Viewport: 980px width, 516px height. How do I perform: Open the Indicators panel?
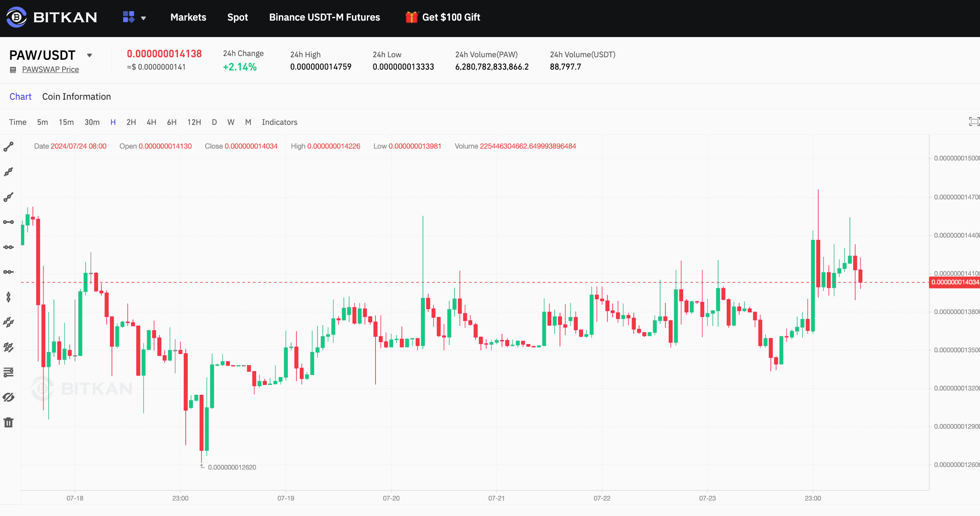pyautogui.click(x=279, y=122)
